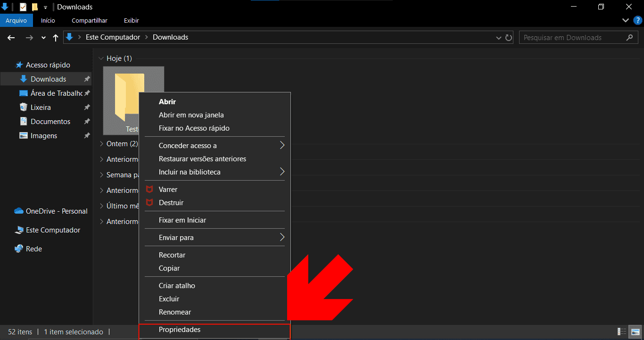The height and width of the screenshot is (340, 644).
Task: Click the refresh icon in address bar
Action: pyautogui.click(x=509, y=38)
